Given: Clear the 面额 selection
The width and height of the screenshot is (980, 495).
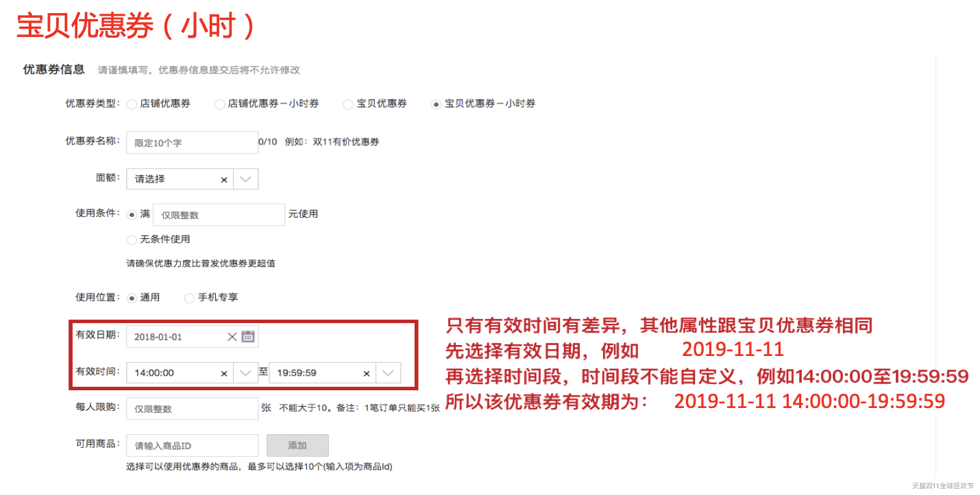Looking at the screenshot, I should [x=223, y=179].
